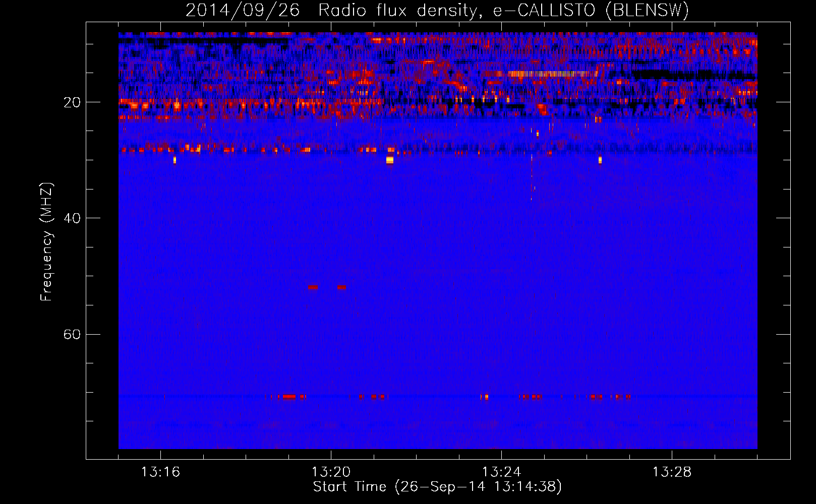Click the 13:20 time tick label
Image resolution: width=816 pixels, height=504 pixels.
(331, 472)
